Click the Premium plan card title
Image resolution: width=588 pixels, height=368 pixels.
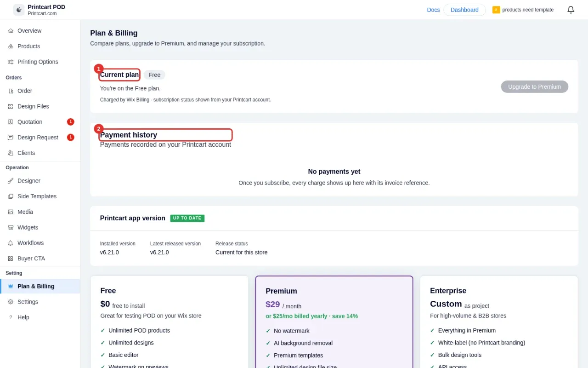point(281,291)
